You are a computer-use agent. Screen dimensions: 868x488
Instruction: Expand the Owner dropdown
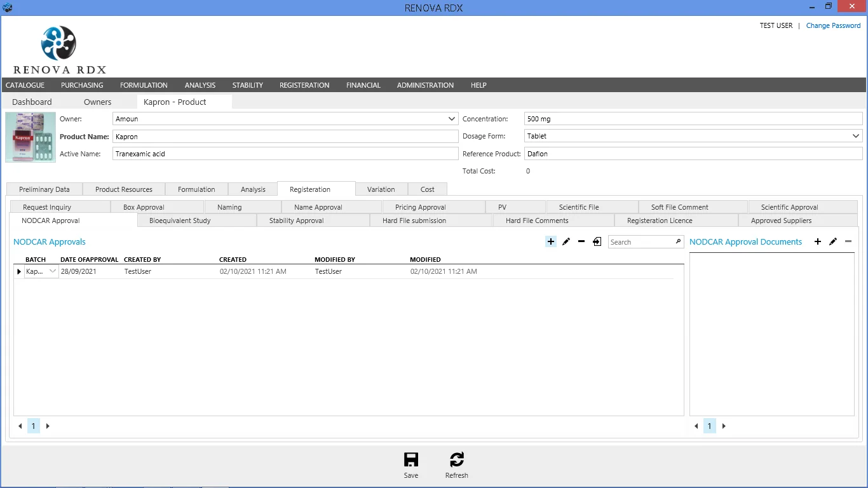tap(452, 119)
